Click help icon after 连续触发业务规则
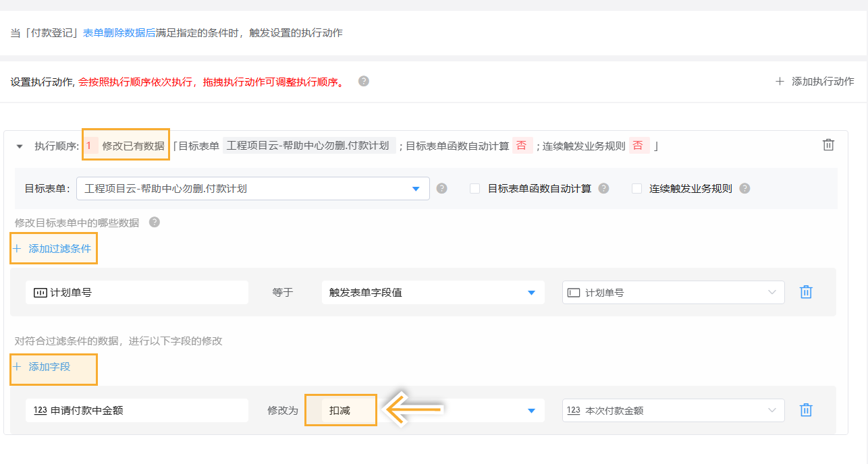The width and height of the screenshot is (868, 464). [744, 189]
